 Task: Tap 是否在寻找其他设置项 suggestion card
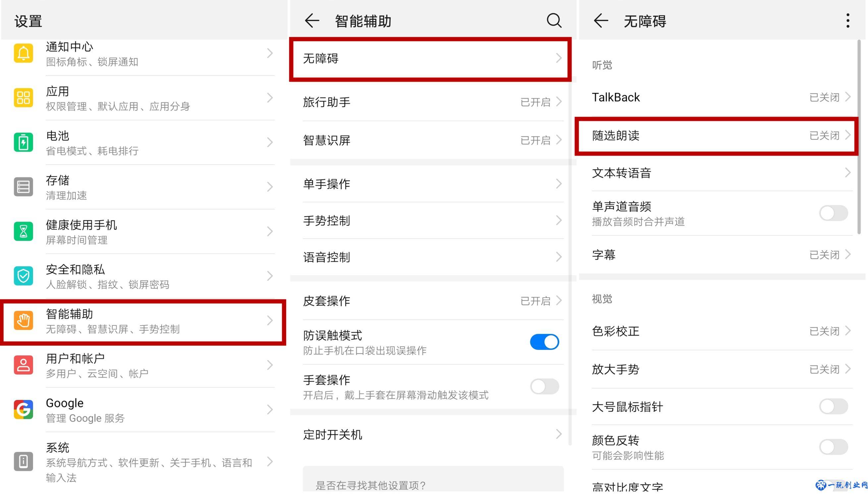(433, 479)
